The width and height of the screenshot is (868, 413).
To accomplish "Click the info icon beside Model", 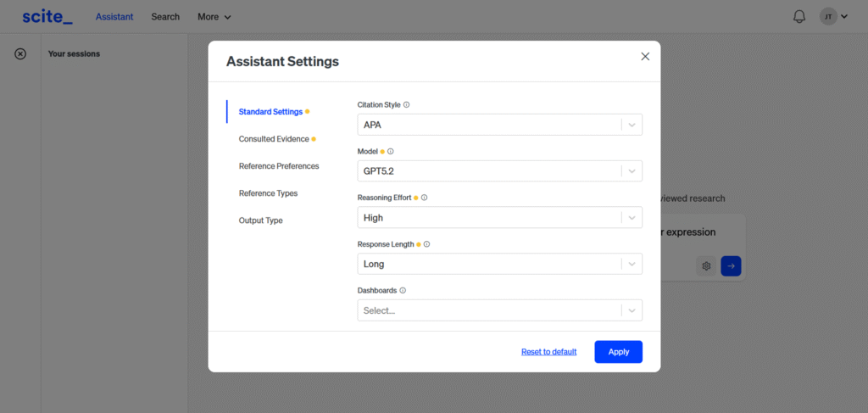I will point(391,152).
